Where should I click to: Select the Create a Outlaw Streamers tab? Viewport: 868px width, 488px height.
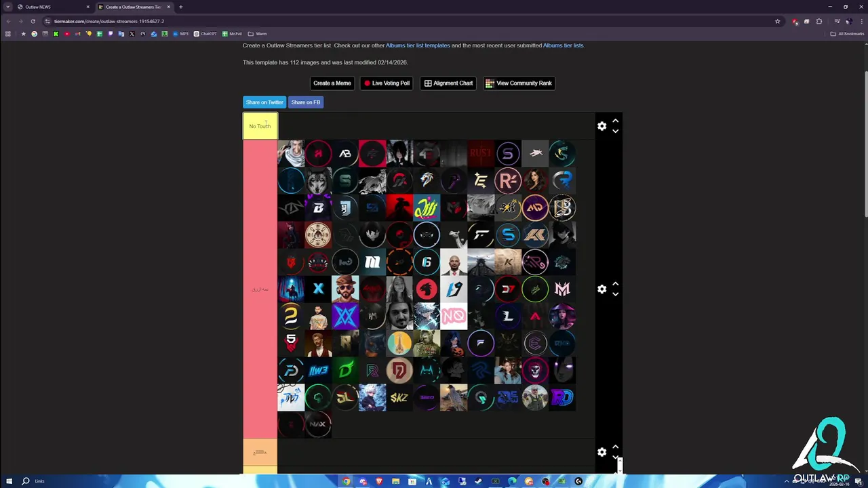(x=133, y=7)
